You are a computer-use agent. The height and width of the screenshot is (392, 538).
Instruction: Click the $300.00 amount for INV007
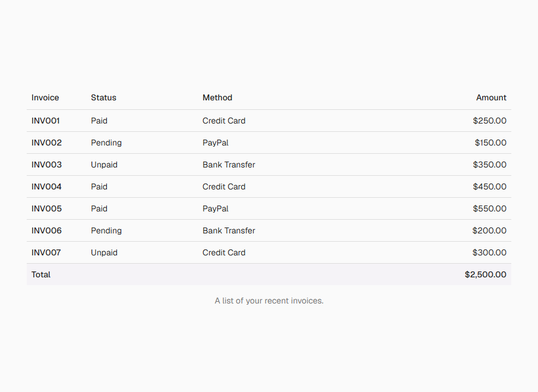pyautogui.click(x=489, y=252)
